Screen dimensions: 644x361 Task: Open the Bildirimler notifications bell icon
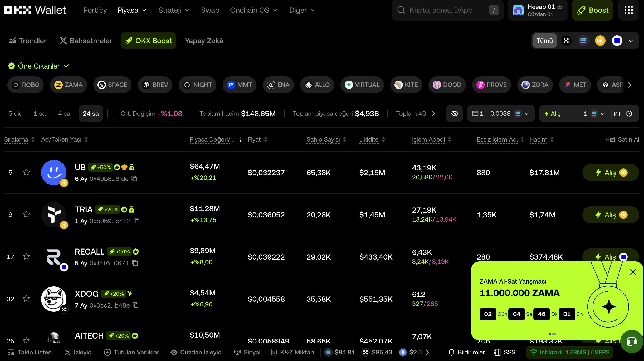452,352
